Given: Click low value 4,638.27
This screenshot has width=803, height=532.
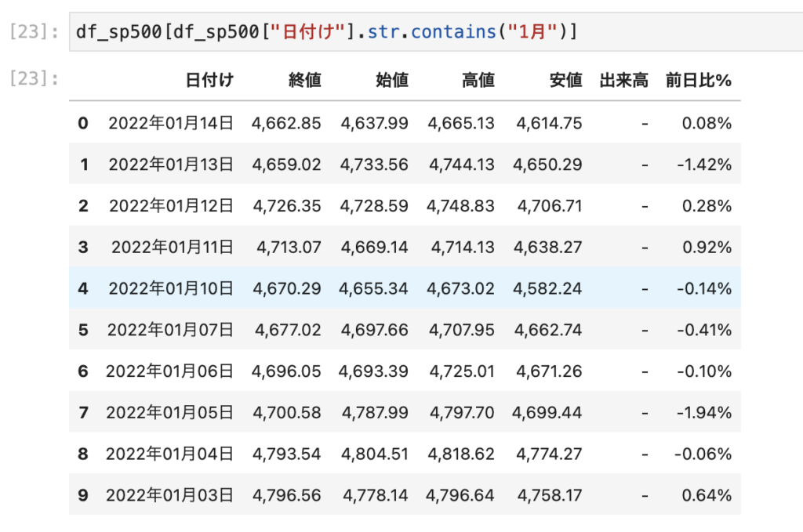Looking at the screenshot, I should tap(548, 248).
